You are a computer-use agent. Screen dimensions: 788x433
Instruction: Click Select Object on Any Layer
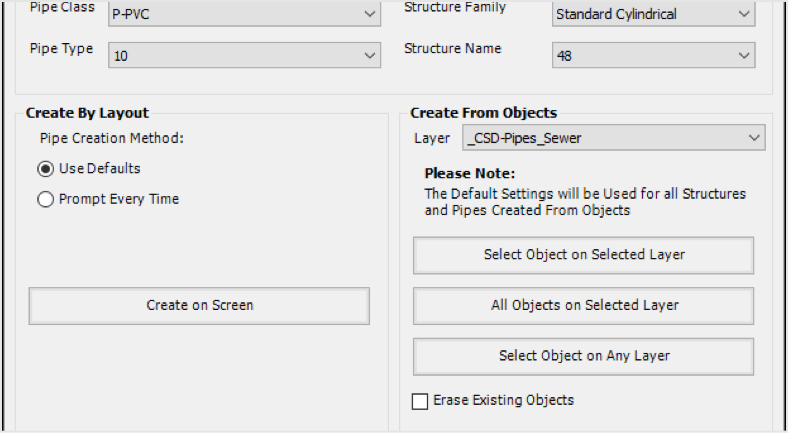pos(583,356)
